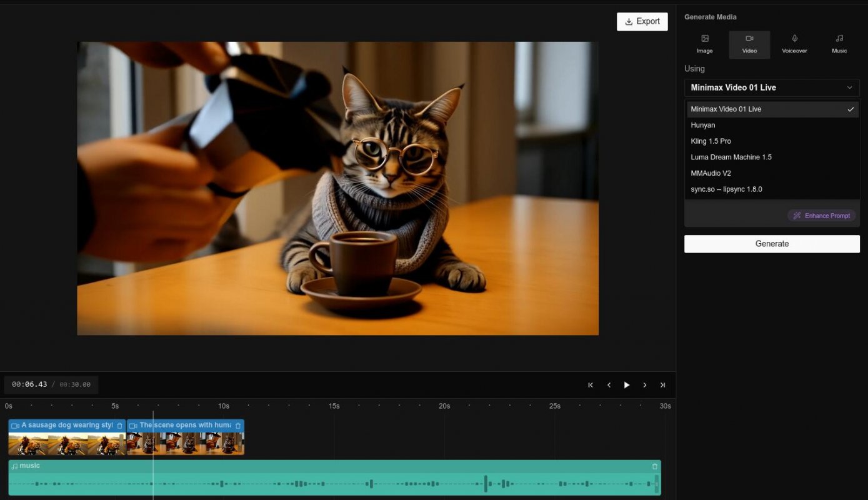Viewport: 868px width, 500px height.
Task: Switch to Music generation mode
Action: [839, 44]
